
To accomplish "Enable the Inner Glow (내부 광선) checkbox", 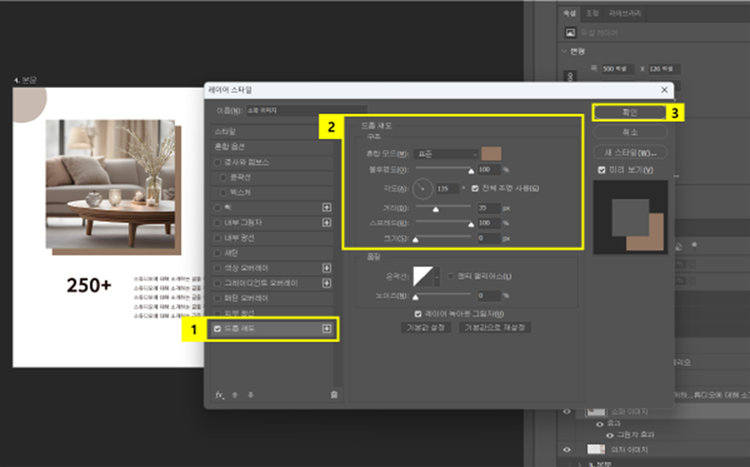I will pos(218,238).
